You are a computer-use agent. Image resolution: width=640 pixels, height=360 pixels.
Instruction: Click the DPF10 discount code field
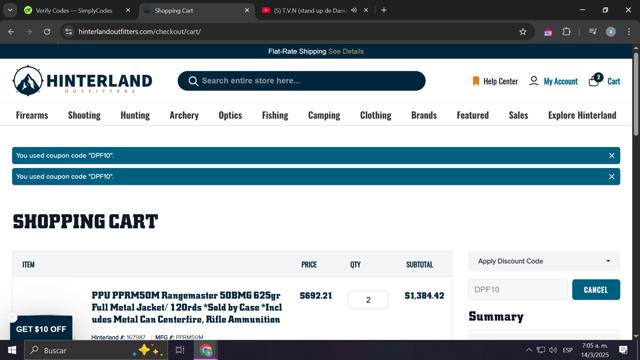518,289
